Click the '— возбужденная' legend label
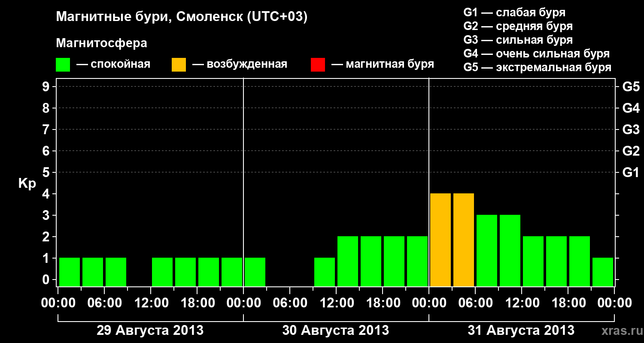 tap(240, 64)
